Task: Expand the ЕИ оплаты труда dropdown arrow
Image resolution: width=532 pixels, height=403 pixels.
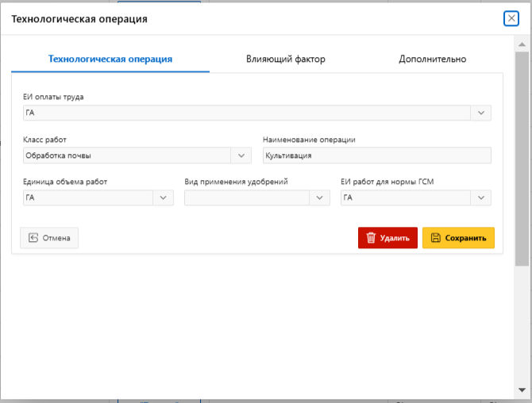Action: click(x=481, y=113)
